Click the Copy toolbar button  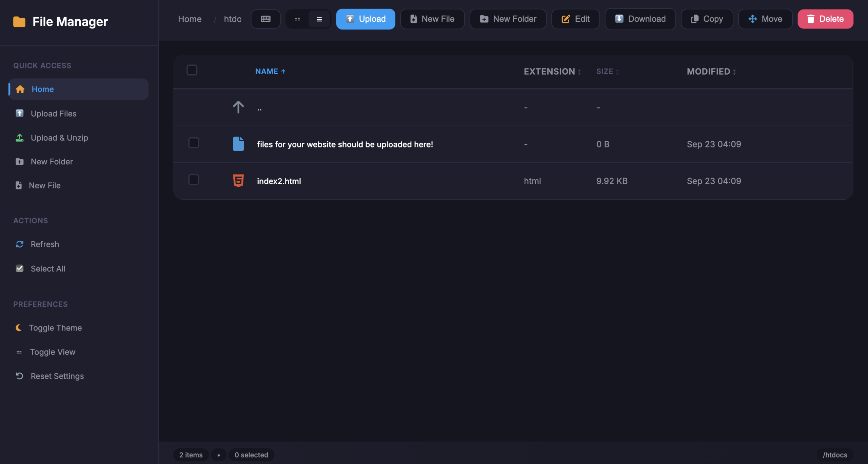[707, 19]
